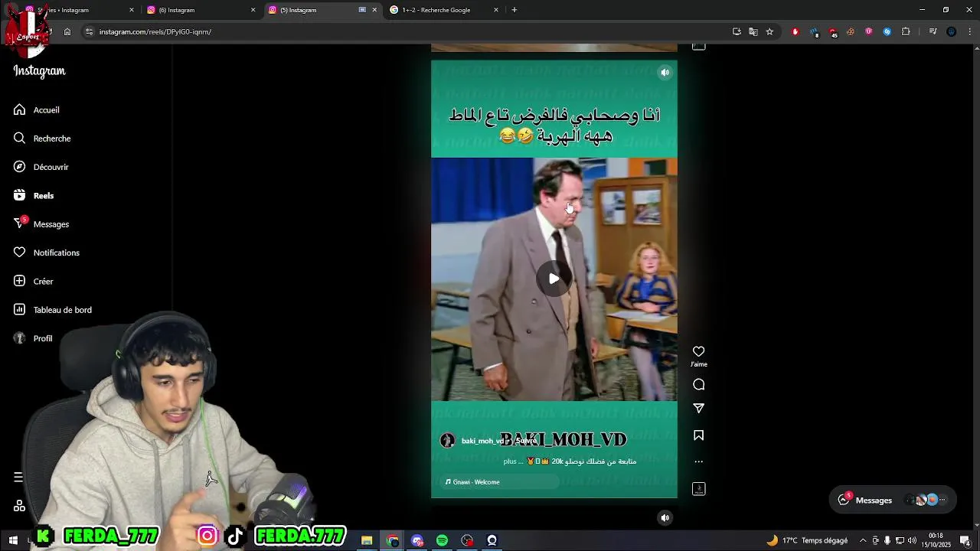Image resolution: width=980 pixels, height=551 pixels.
Task: Open Discord from the taskbar
Action: [x=417, y=540]
